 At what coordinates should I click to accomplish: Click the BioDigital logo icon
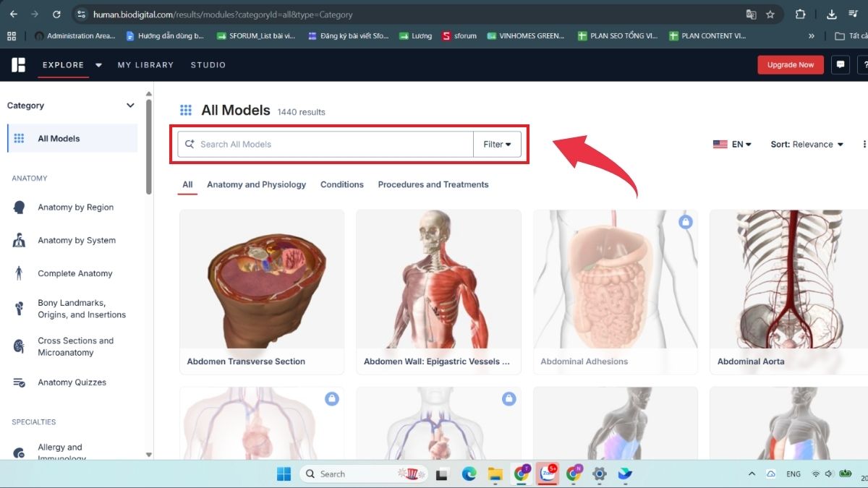pyautogui.click(x=18, y=64)
